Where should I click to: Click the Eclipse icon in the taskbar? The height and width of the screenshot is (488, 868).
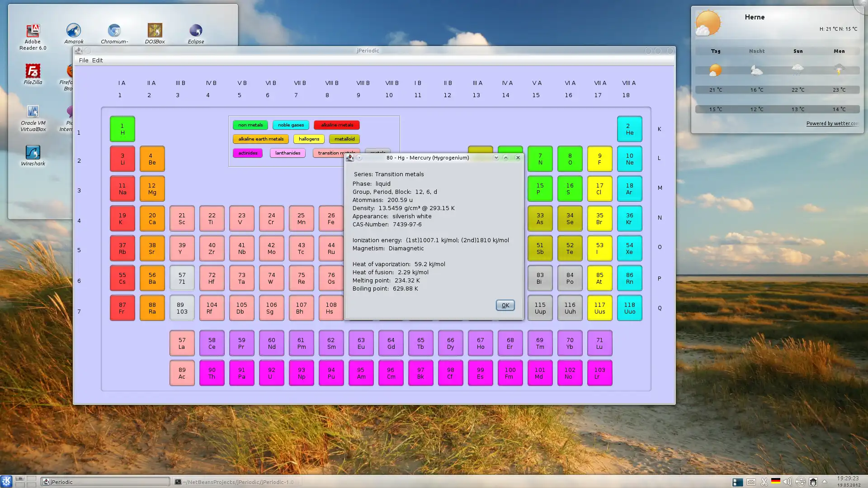(x=196, y=30)
